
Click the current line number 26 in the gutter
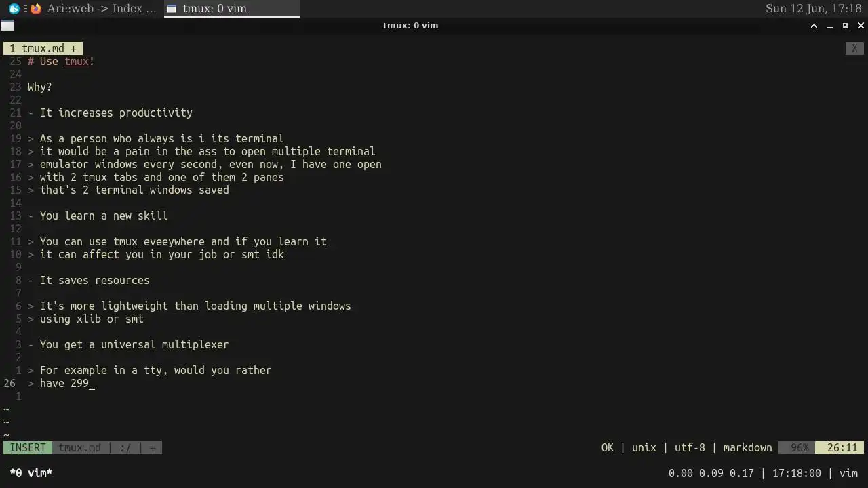(9, 384)
